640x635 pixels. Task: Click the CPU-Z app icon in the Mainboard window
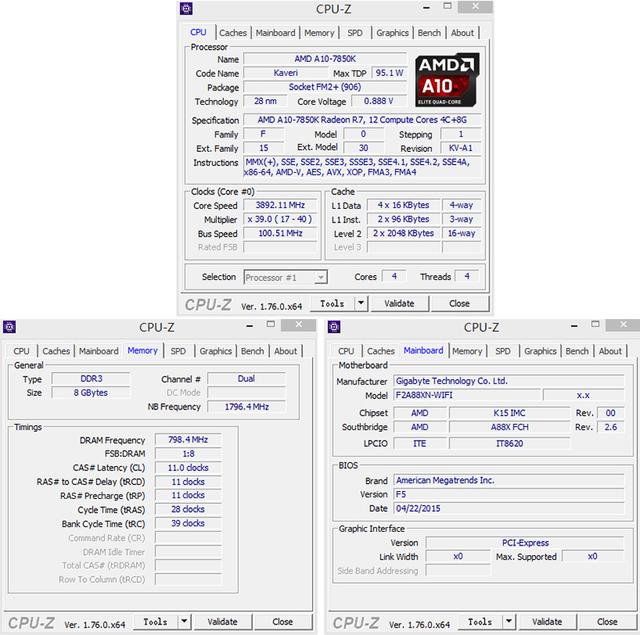point(334,327)
